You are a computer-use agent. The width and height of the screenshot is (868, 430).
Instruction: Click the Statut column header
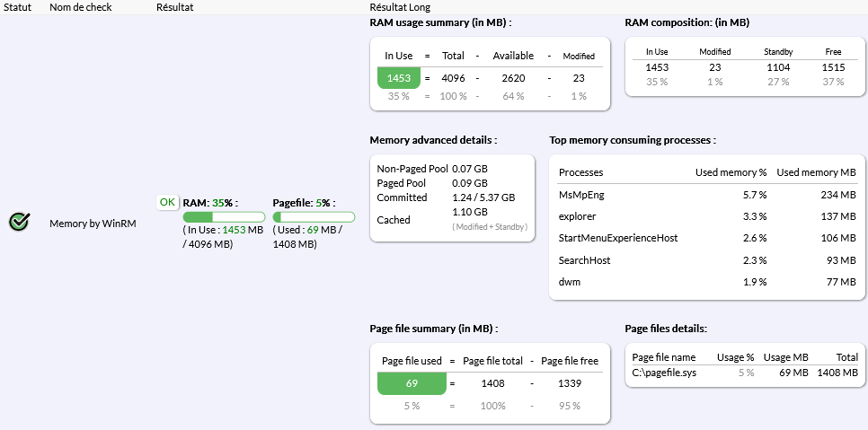click(18, 7)
